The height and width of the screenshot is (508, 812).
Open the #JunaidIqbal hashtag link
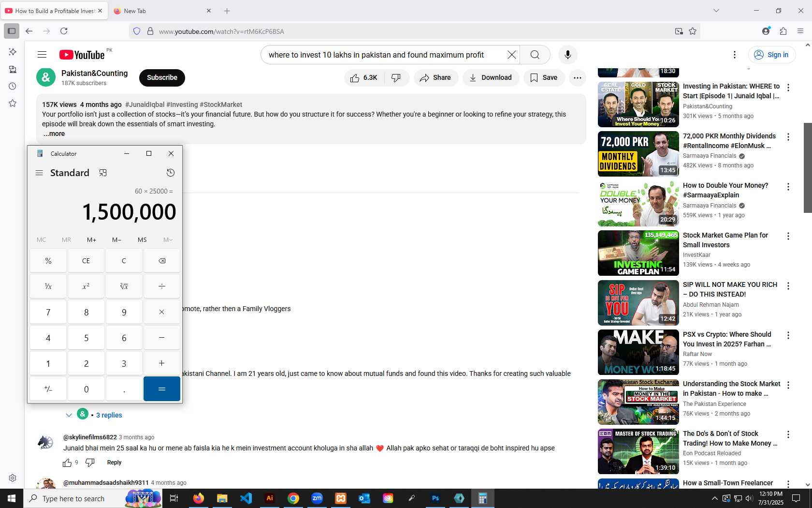click(145, 105)
